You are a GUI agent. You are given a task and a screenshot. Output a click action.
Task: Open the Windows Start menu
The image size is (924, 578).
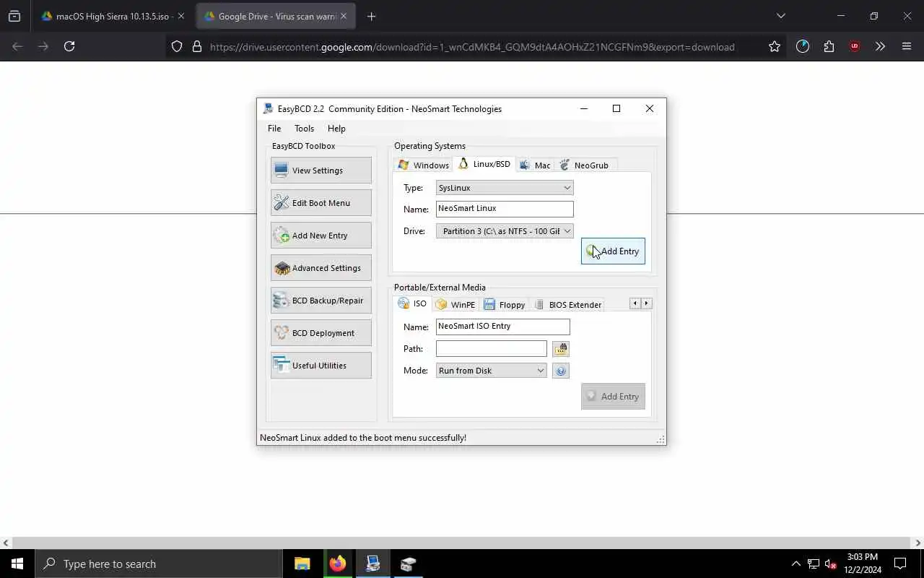tap(17, 564)
